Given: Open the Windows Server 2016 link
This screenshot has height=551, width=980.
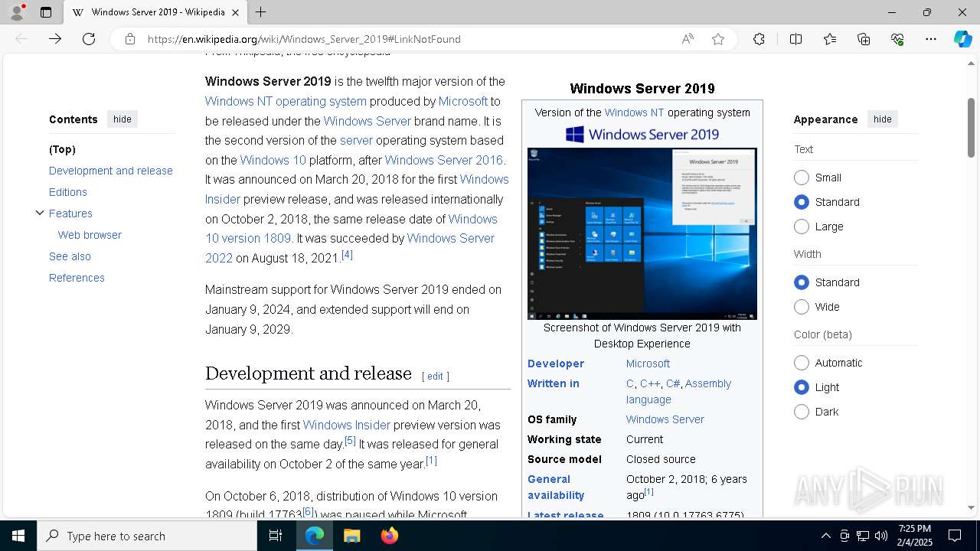Looking at the screenshot, I should point(443,160).
